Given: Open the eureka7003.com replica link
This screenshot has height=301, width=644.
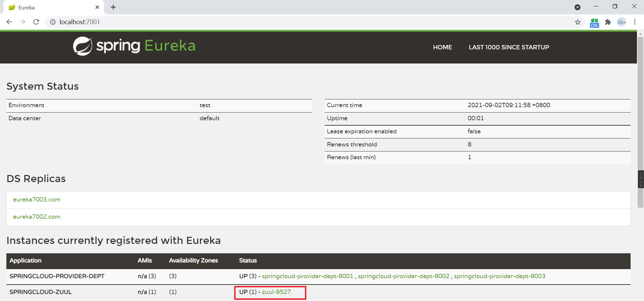Looking at the screenshot, I should point(37,200).
